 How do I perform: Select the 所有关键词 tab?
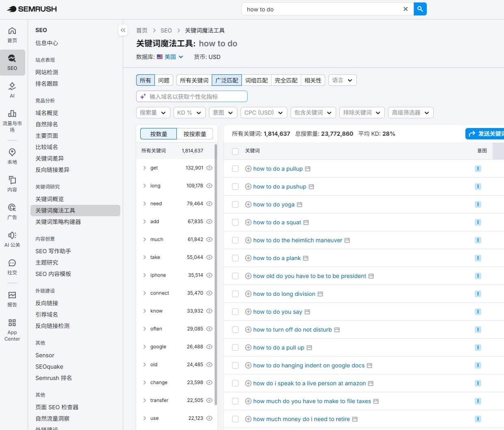[194, 80]
